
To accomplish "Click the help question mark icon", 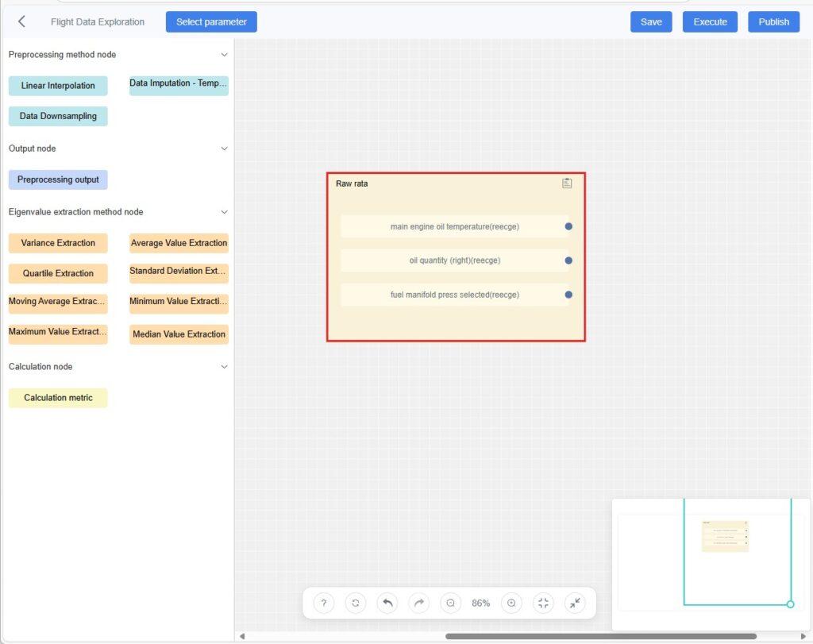I will click(323, 603).
